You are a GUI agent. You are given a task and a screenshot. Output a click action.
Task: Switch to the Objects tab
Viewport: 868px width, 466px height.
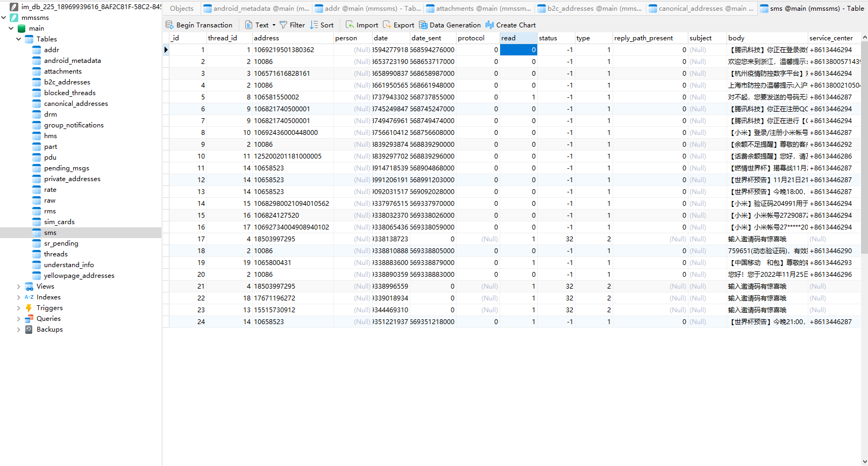[182, 8]
